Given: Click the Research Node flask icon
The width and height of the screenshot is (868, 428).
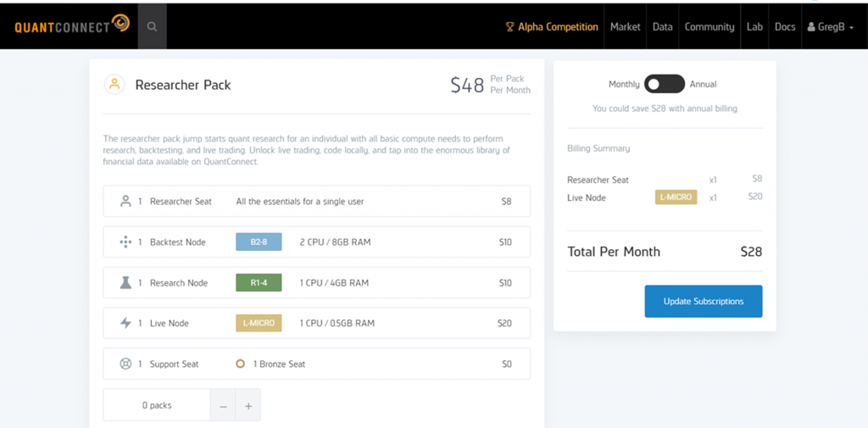Looking at the screenshot, I should [125, 282].
